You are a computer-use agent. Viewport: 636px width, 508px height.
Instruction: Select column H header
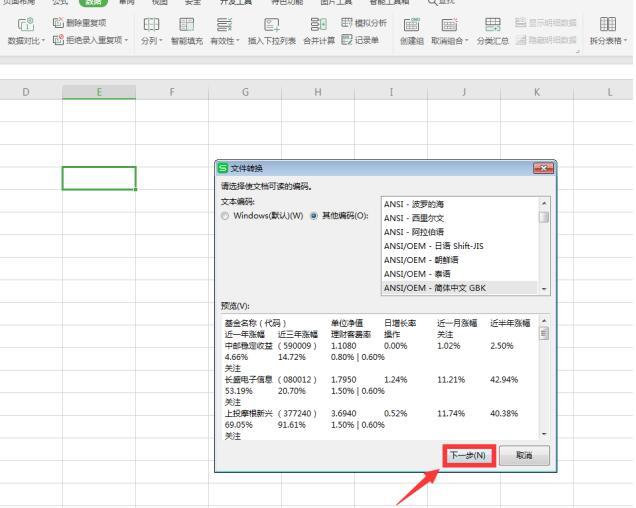(318, 92)
